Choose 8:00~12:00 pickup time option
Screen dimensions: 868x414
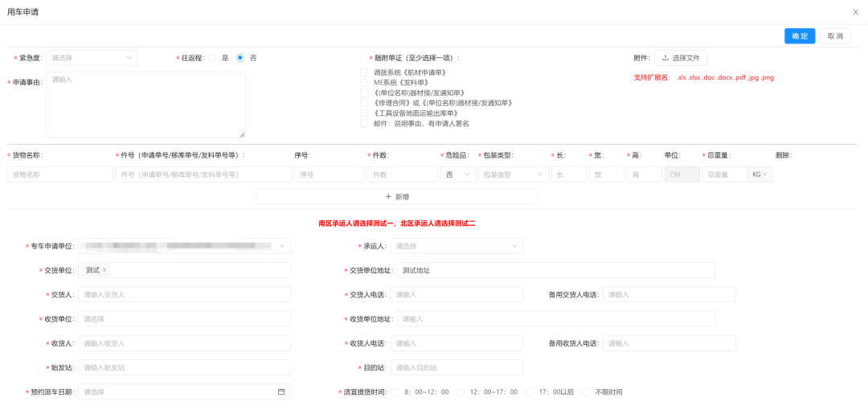395,392
